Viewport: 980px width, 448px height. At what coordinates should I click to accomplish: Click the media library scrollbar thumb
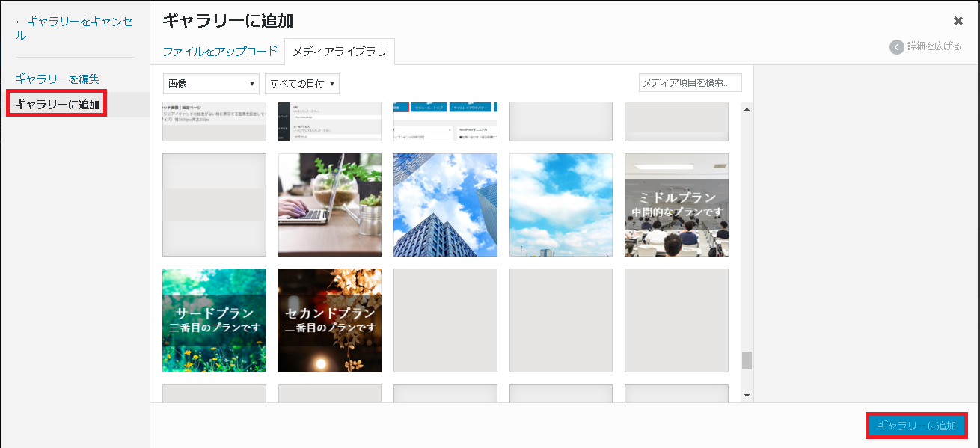[747, 360]
